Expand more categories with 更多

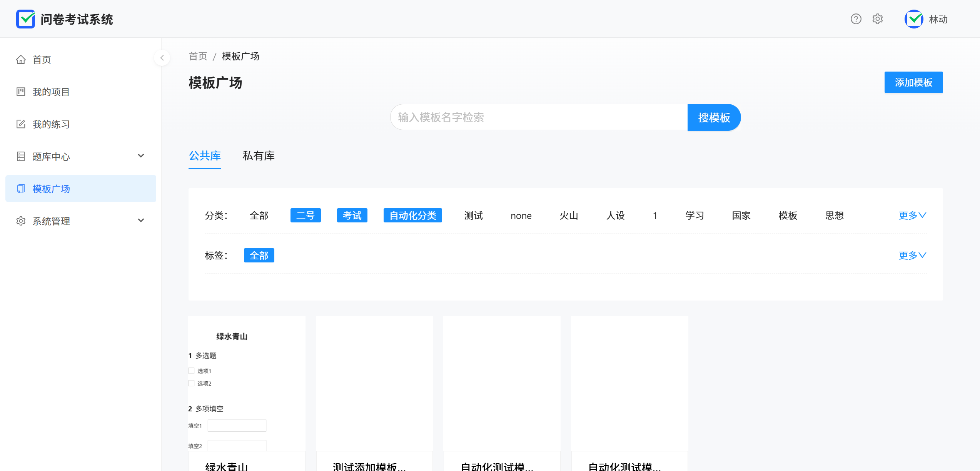tap(912, 215)
